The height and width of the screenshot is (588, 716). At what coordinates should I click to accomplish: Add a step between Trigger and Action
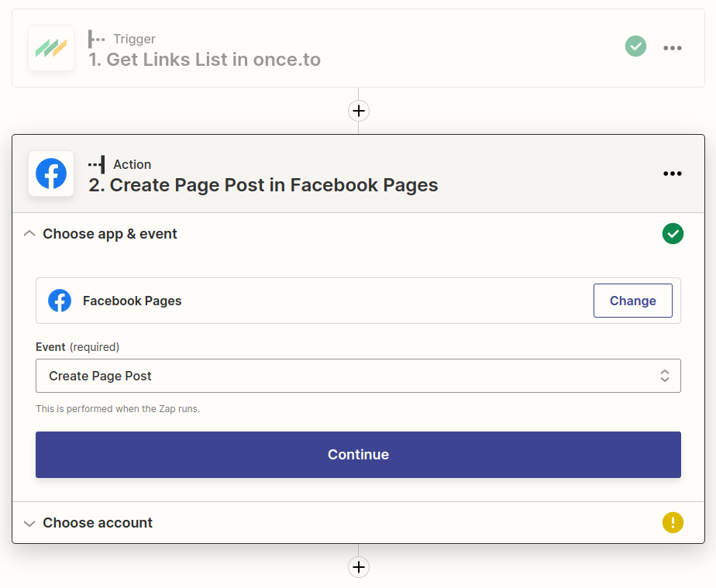tap(359, 111)
